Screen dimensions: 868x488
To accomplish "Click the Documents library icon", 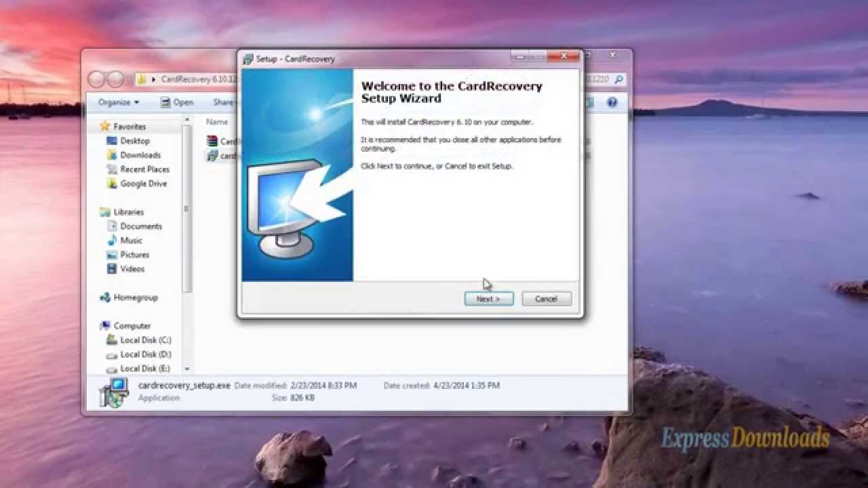I will (x=112, y=226).
